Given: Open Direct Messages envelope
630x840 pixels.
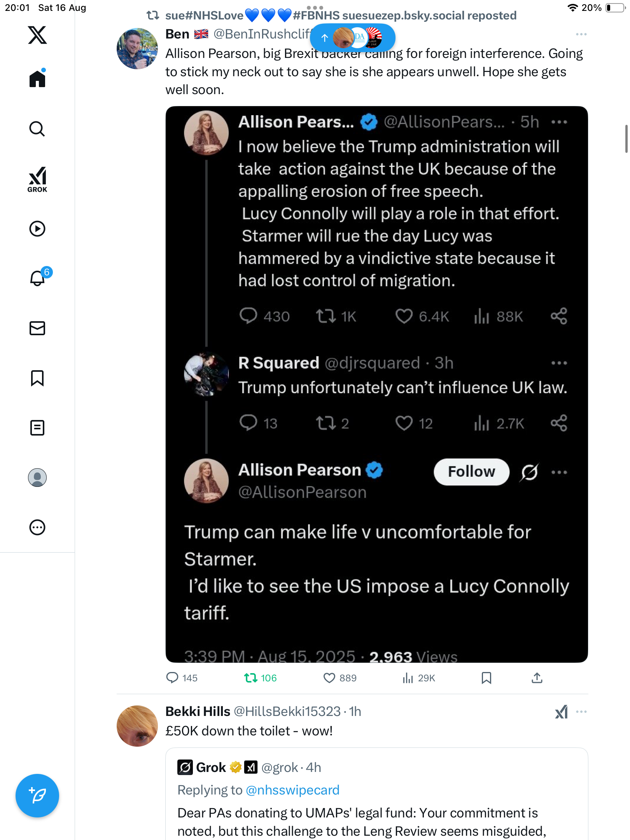Looking at the screenshot, I should (x=37, y=328).
